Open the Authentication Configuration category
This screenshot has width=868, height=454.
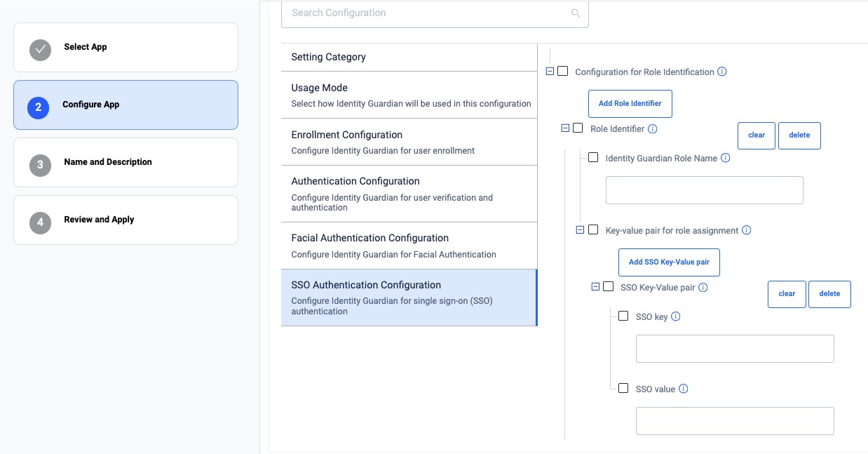pos(409,193)
